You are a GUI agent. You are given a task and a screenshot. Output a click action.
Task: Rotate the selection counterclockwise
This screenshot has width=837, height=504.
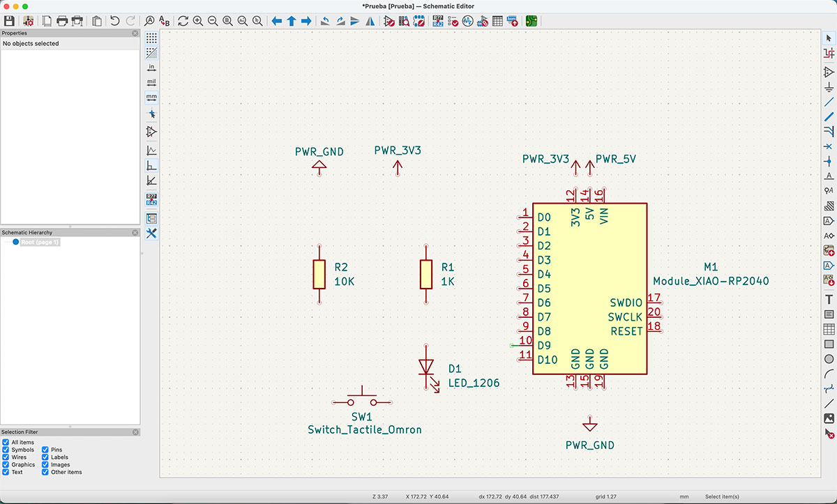325,21
